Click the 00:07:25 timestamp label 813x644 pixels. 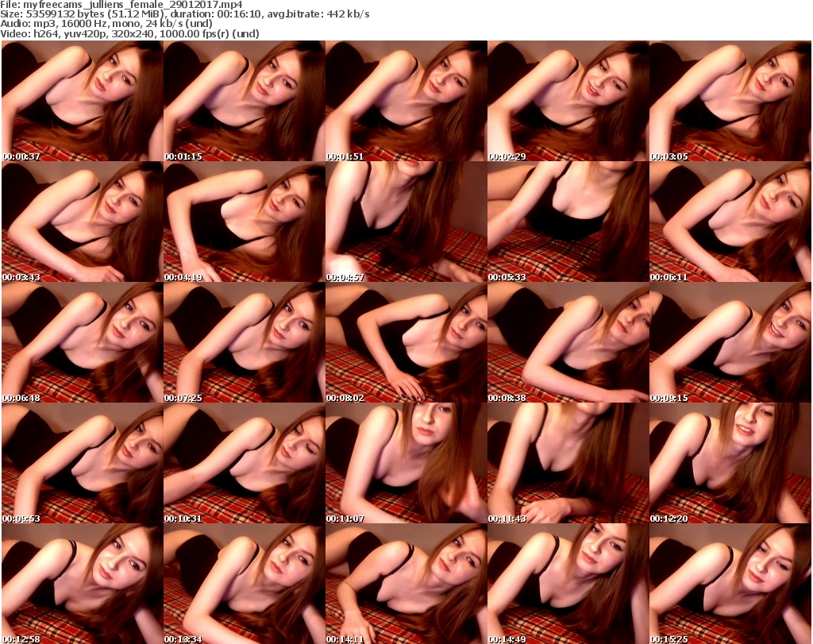[183, 398]
